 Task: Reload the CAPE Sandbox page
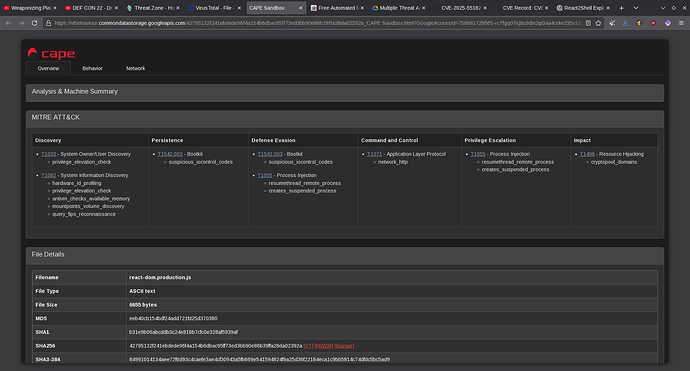34,23
